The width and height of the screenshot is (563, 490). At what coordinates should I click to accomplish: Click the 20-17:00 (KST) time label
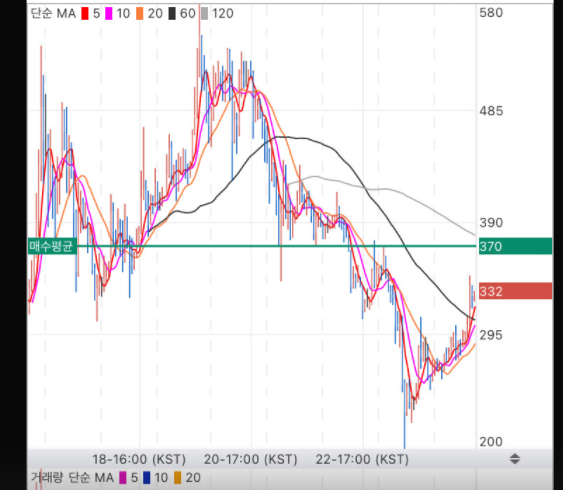(x=251, y=459)
